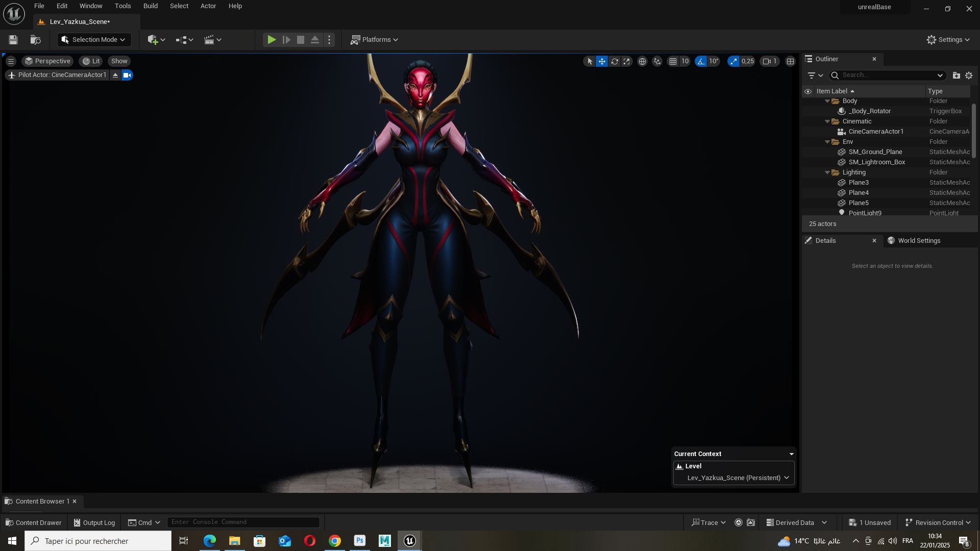Open the Add content (cube plus) menu
Viewport: 980px width, 551px height.
pyautogui.click(x=156, y=40)
